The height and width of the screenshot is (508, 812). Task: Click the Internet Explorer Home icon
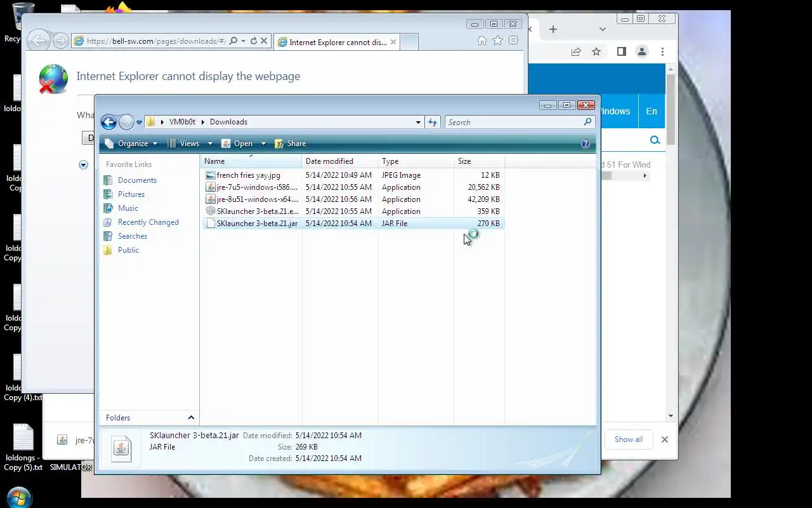click(482, 41)
